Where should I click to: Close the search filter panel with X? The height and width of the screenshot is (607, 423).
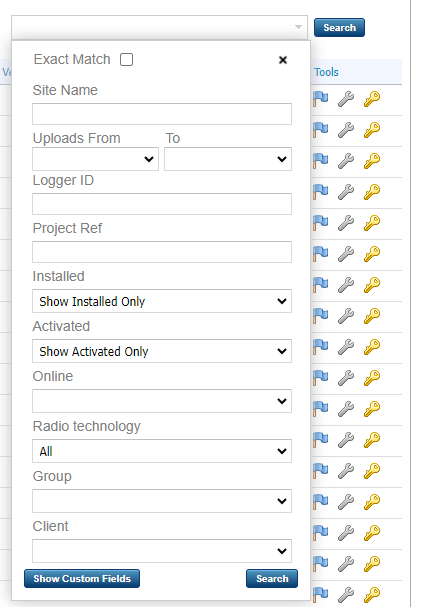click(283, 60)
